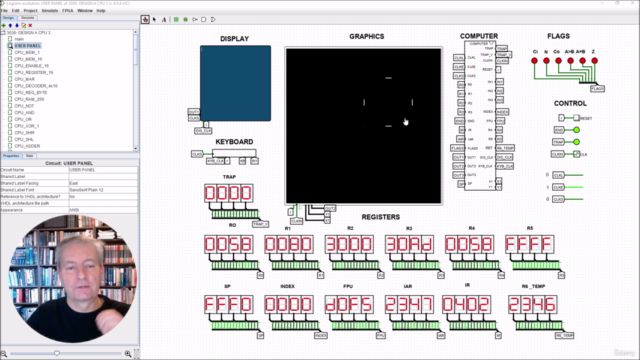Viewport: 640px width, 360px height.
Task: Click the Move Circuit Down arrow icon
Action: [x=17, y=25]
